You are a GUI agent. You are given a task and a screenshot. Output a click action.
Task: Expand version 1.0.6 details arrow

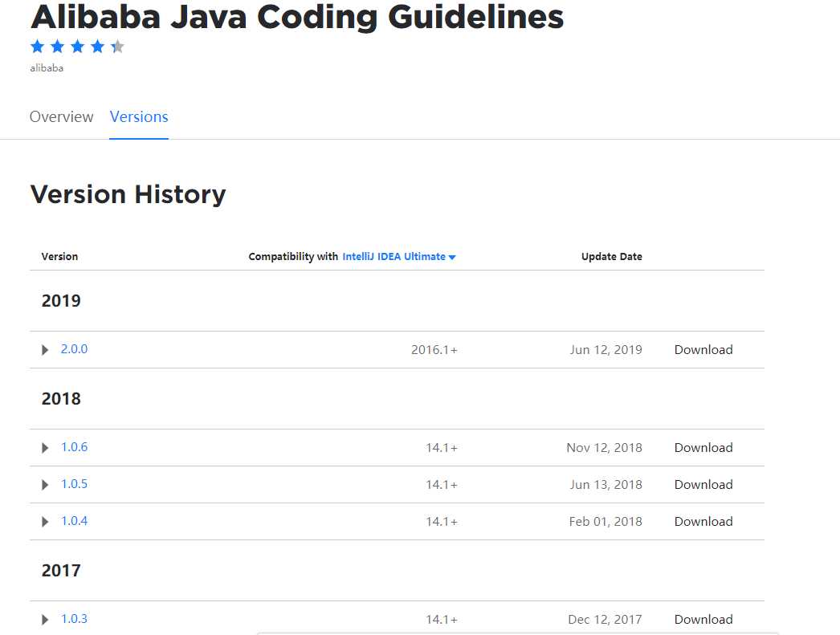45,448
